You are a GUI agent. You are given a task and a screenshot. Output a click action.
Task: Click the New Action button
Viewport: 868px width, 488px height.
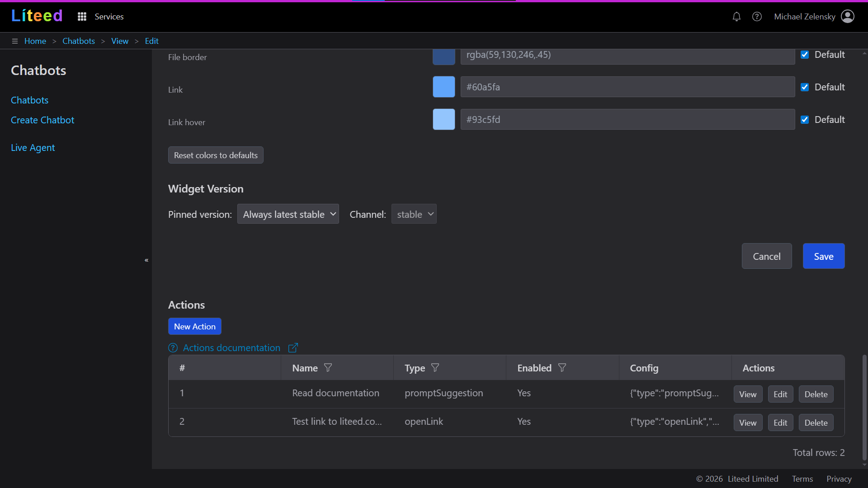[194, 326]
